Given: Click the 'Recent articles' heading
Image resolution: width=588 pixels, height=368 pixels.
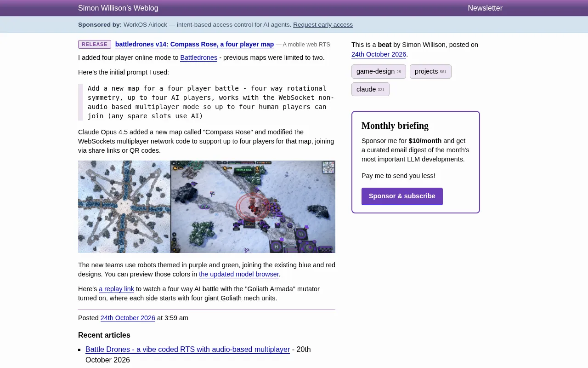Looking at the screenshot, I should (x=104, y=335).
